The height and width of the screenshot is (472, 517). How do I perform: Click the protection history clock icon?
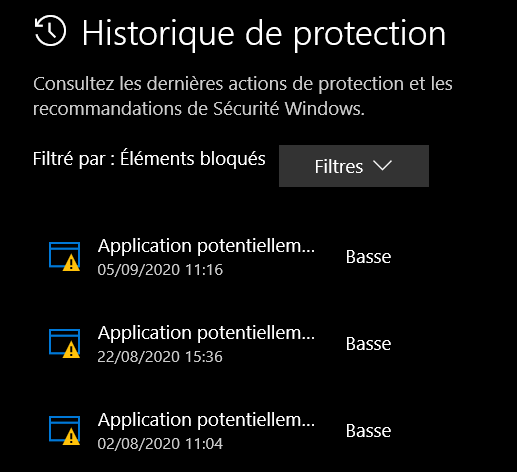click(x=50, y=31)
